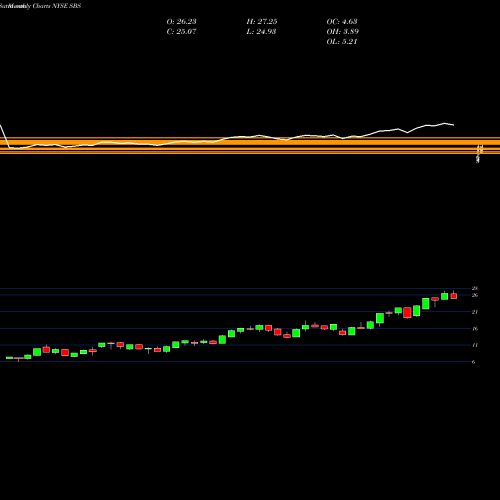Select the last red candle on the chart
The width and height of the screenshot is (500, 500).
[x=454, y=296]
